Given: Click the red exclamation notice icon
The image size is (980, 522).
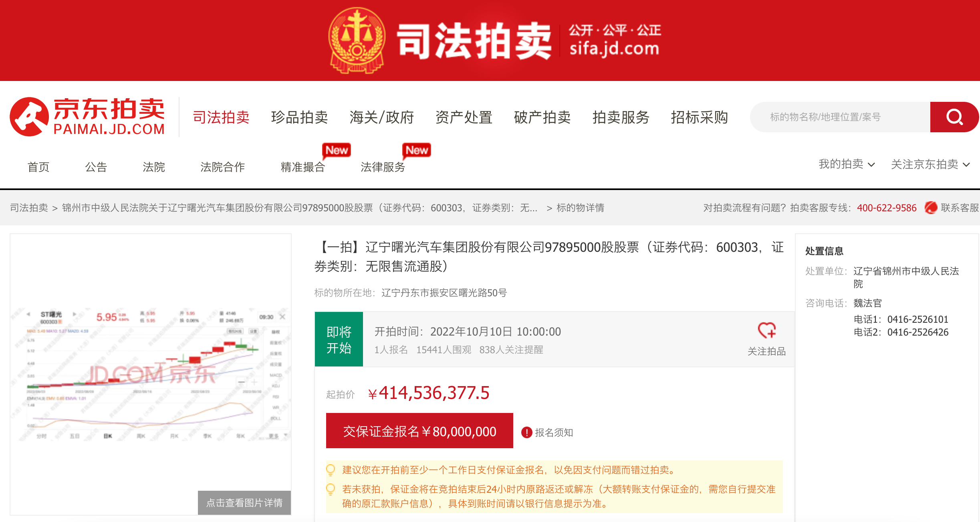Looking at the screenshot, I should (526, 433).
